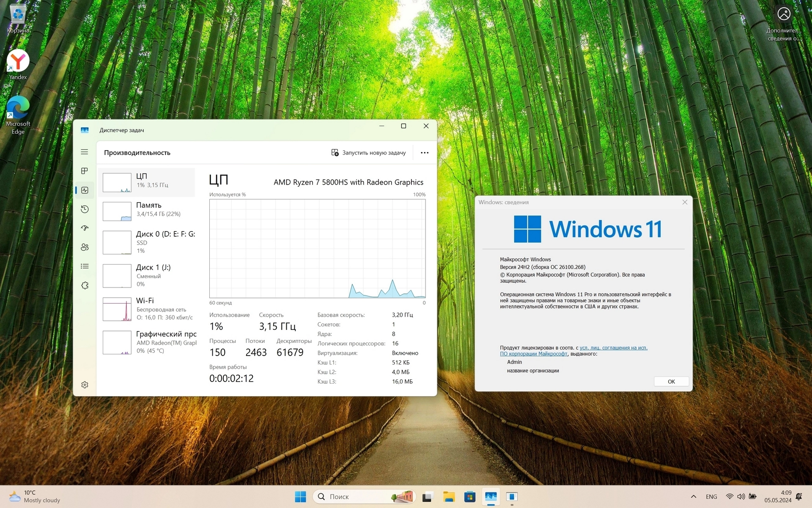Image resolution: width=812 pixels, height=508 pixels.
Task: Open Services page puzzle icon
Action: click(85, 286)
